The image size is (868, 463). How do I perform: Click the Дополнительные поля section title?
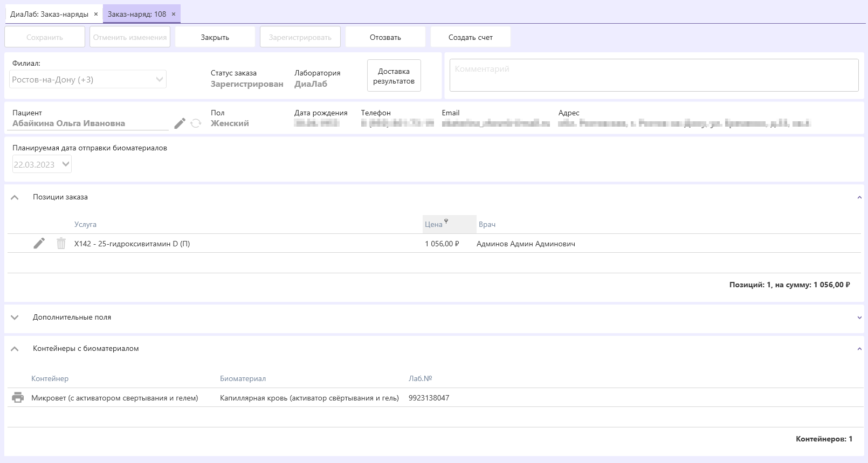pyautogui.click(x=72, y=317)
